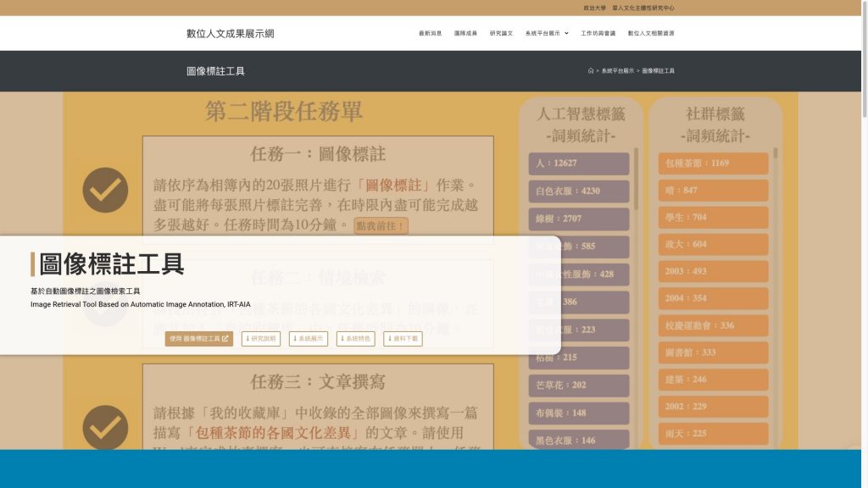The image size is (868, 488).
Task: Open the 研究論文 menu item
Action: (x=501, y=34)
